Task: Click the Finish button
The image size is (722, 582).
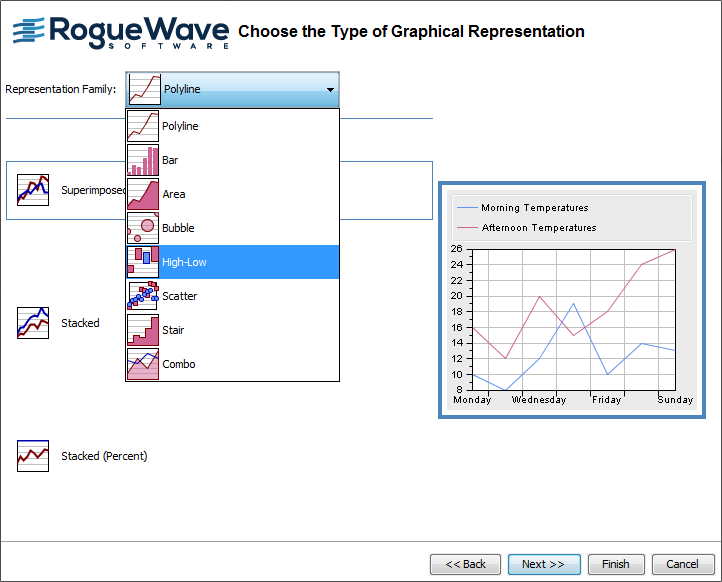Action: (615, 564)
